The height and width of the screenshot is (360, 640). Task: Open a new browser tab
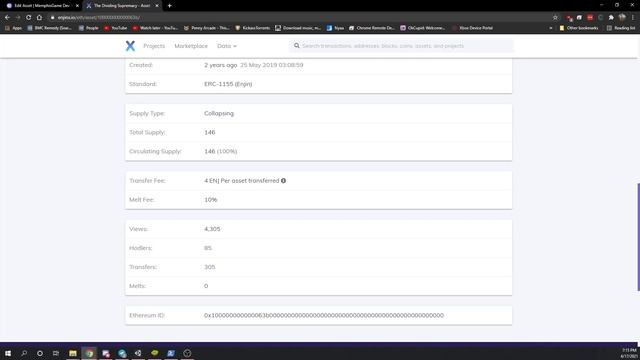pos(169,6)
